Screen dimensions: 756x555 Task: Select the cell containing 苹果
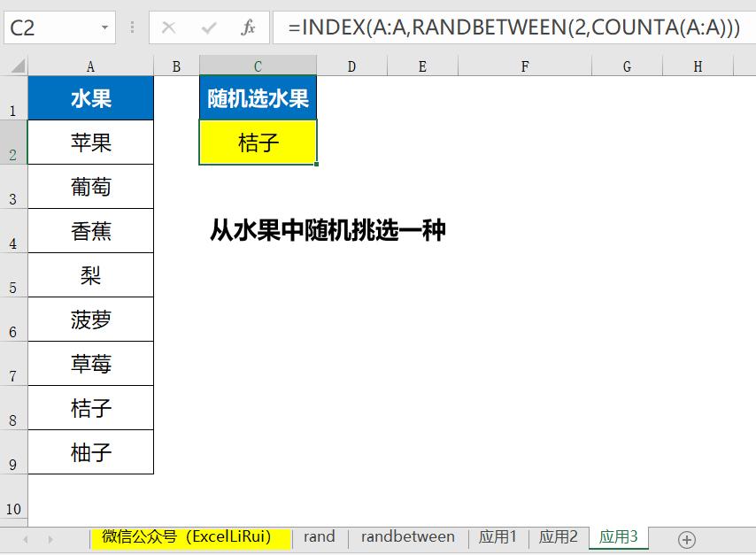91,143
